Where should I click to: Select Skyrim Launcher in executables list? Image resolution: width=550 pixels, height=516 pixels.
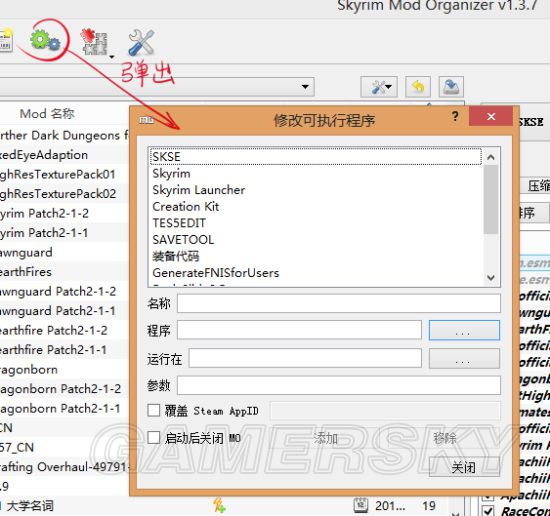[x=199, y=190]
